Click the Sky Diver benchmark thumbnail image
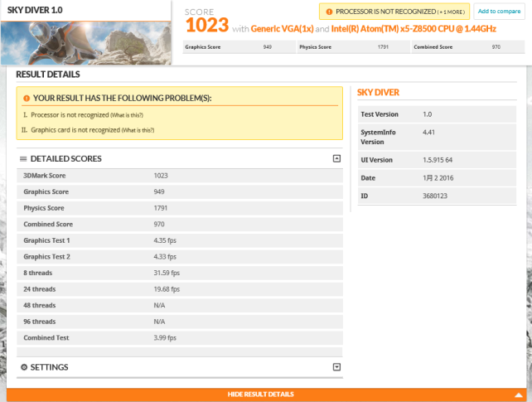 click(86, 43)
